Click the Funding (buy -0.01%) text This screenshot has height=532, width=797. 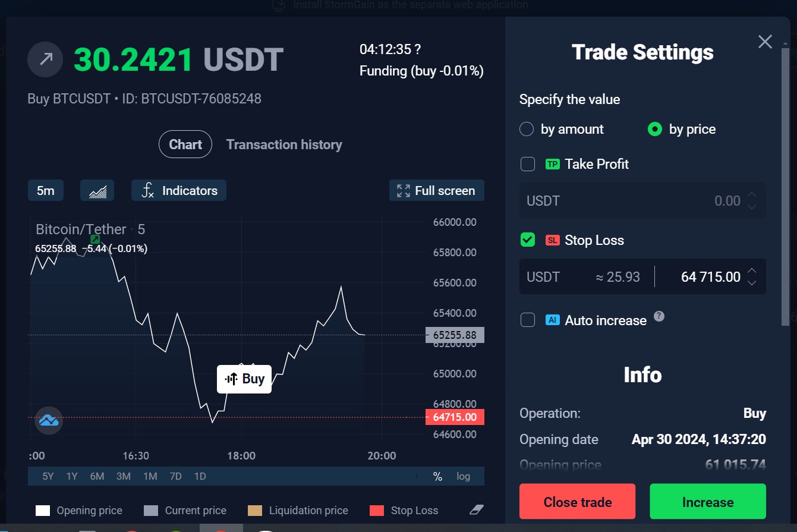tap(421, 71)
